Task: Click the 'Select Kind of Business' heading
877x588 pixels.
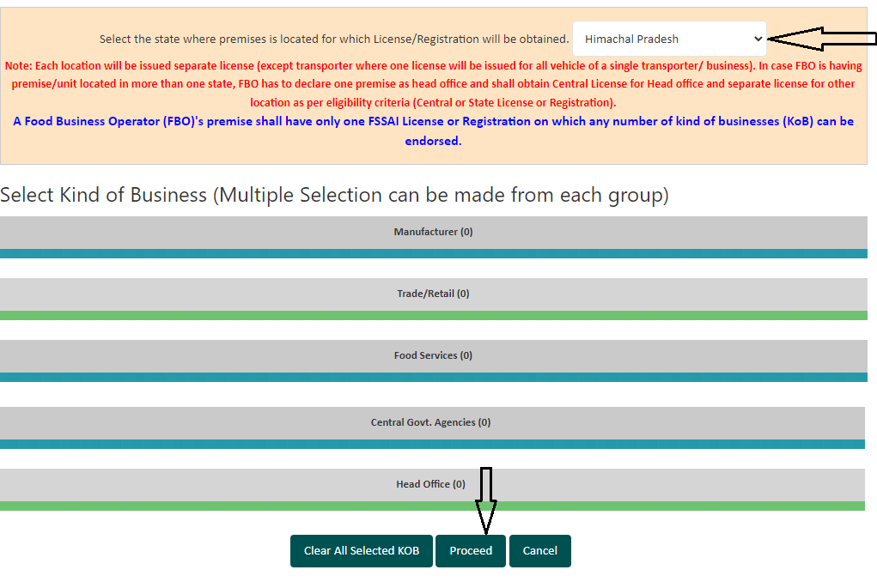Action: click(334, 195)
